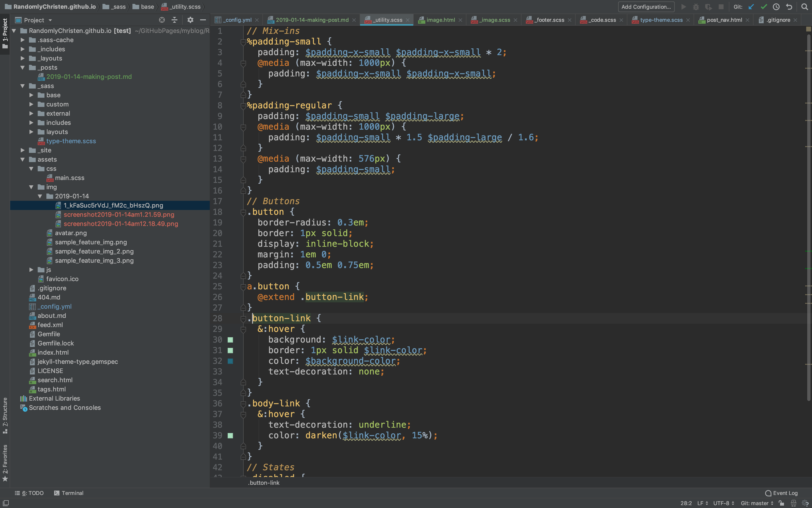812x508 pixels.
Task: Toggle fold on line 36 .body-link
Action: [243, 403]
